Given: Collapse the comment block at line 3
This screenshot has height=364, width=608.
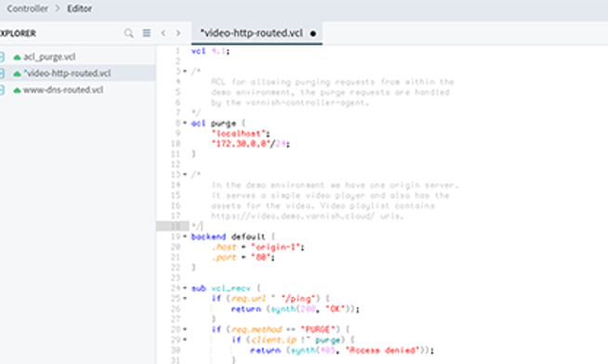Looking at the screenshot, I should pyautogui.click(x=185, y=71).
